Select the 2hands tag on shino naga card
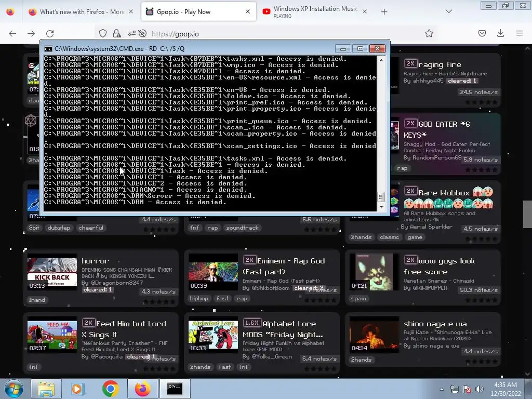Screen dimensions: 532x399 click(362, 360)
